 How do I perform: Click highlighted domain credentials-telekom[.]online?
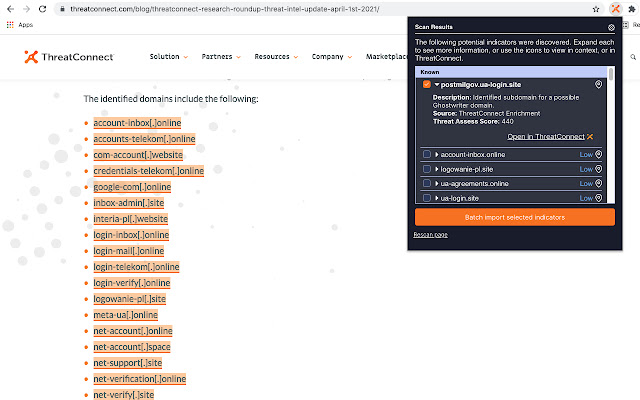(x=149, y=171)
